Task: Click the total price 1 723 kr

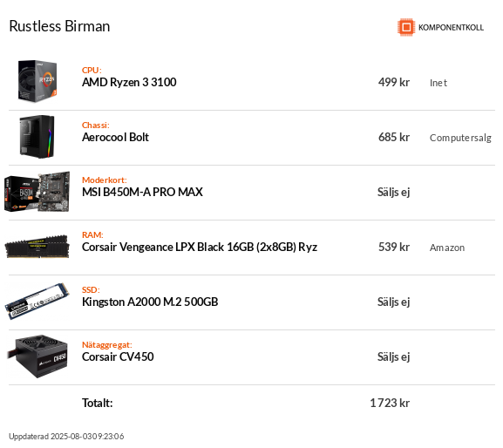Action: tap(390, 403)
